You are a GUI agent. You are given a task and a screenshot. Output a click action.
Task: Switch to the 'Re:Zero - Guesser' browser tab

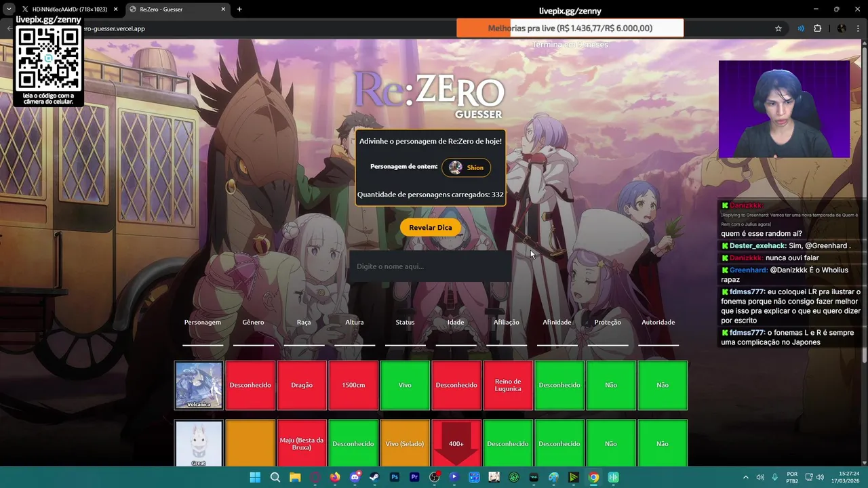pyautogui.click(x=176, y=9)
